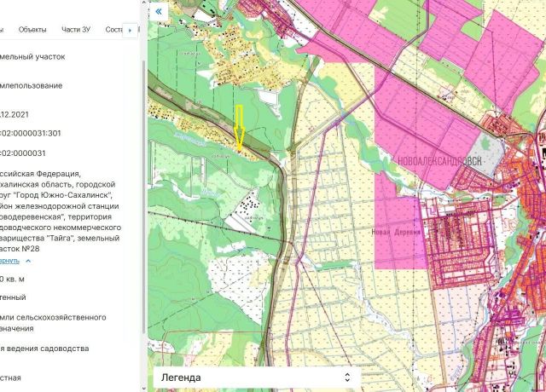Click the scrollbar down arrow at bottom
Image resolution: width=546 pixels, height=392 pixels.
point(144,388)
